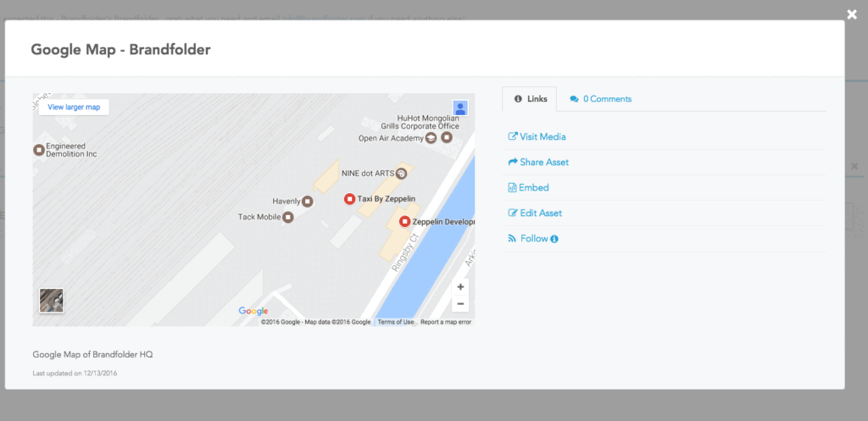
Task: Click the Edit Asset link
Action: coord(535,213)
